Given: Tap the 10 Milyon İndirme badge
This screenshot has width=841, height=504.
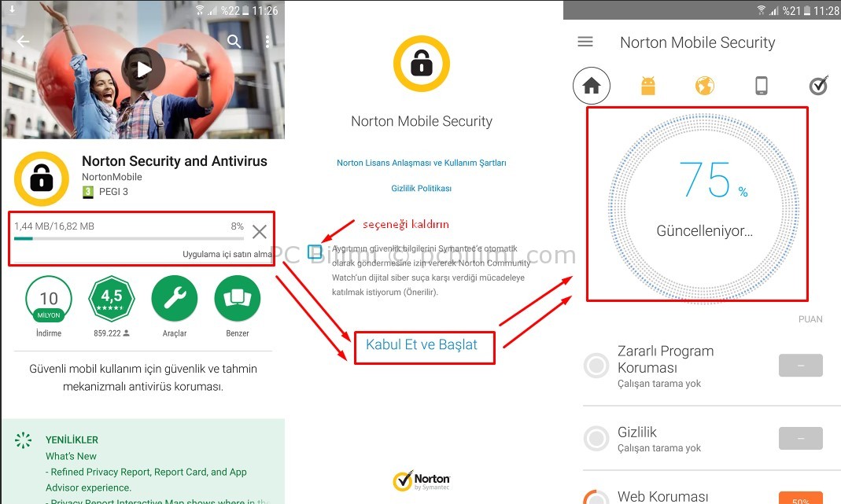Looking at the screenshot, I should tap(49, 299).
